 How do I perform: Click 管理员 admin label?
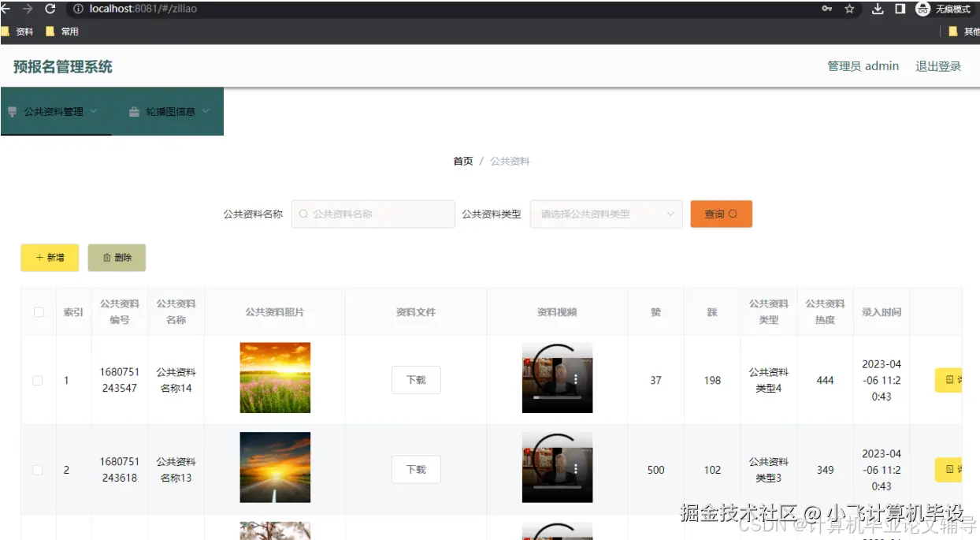[x=863, y=66]
